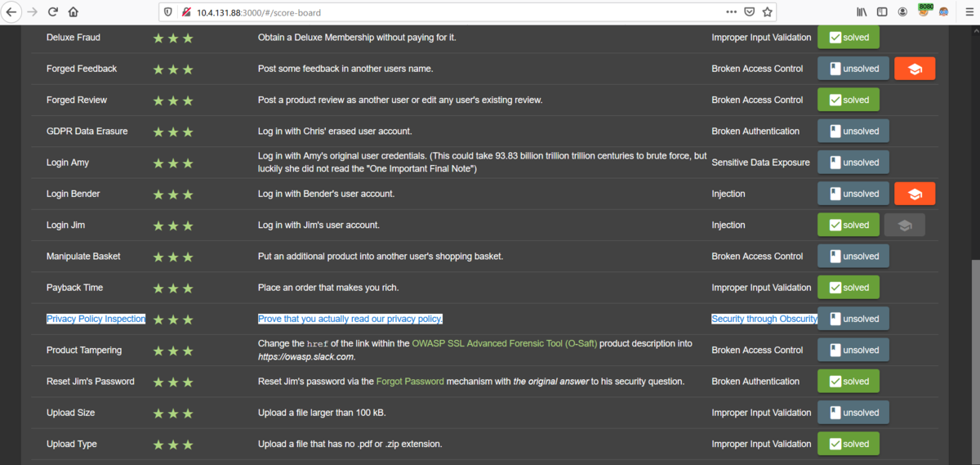Click 'Prove that you actually read our privacy policy.'
Screen dimensions: 980x465
tap(350, 319)
